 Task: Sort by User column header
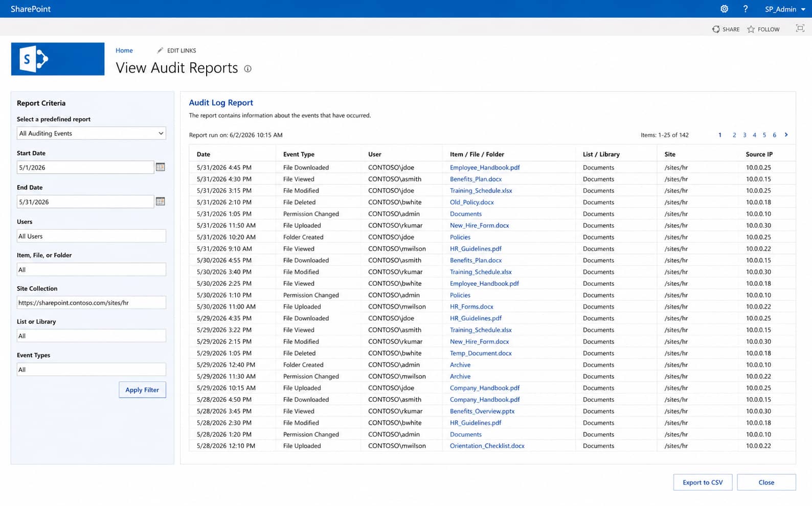[x=375, y=154]
